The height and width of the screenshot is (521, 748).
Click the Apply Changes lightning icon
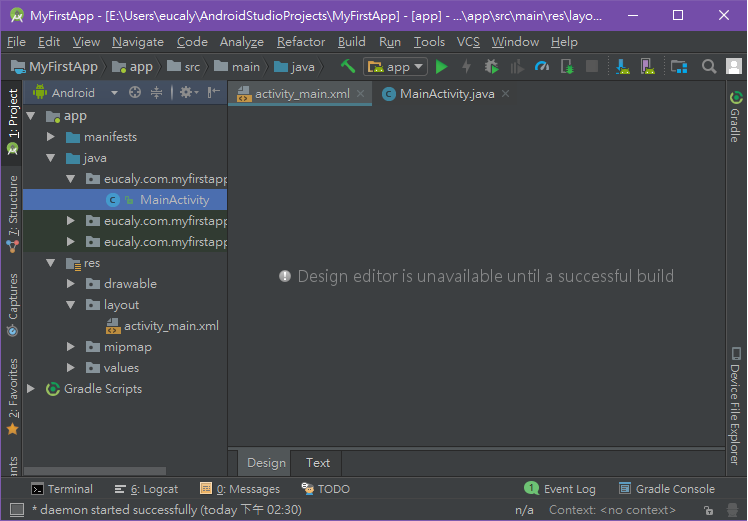click(x=467, y=67)
